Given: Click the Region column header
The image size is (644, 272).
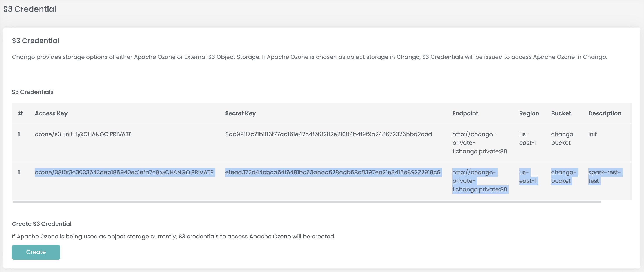Looking at the screenshot, I should pos(529,113).
